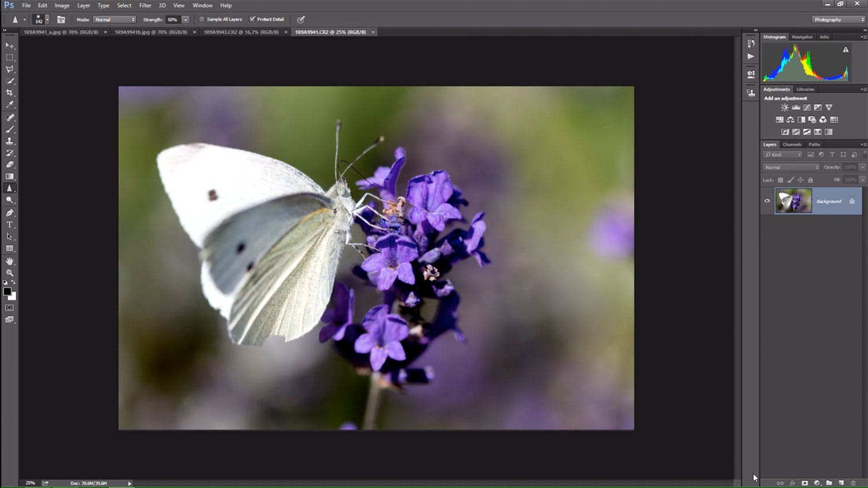The height and width of the screenshot is (488, 868).
Task: Create a new layer from the Layers panel
Action: click(841, 483)
